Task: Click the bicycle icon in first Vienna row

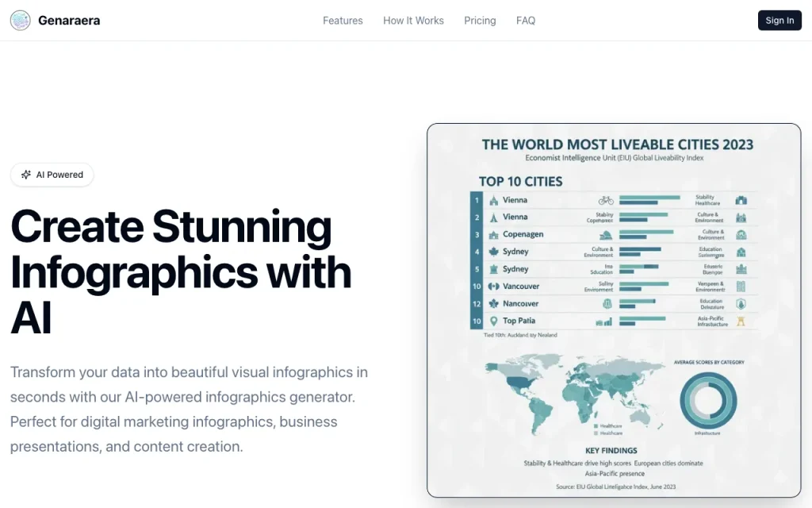Action: coord(606,200)
